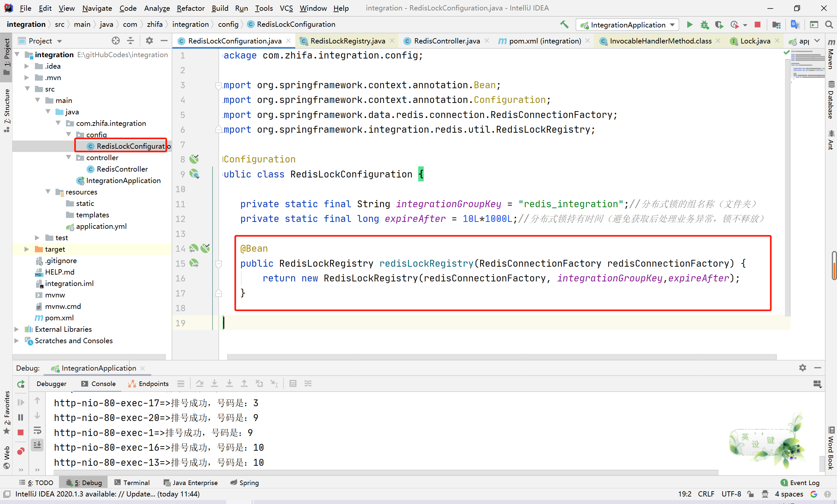Screen dimensions: 837x504
Task: Click the Build project hammer icon
Action: click(564, 25)
